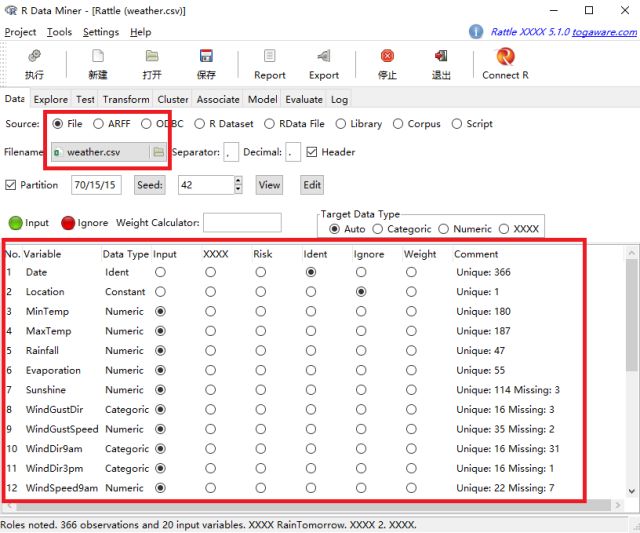Increase the seed value with up arrow
640x533 pixels.
click(238, 180)
